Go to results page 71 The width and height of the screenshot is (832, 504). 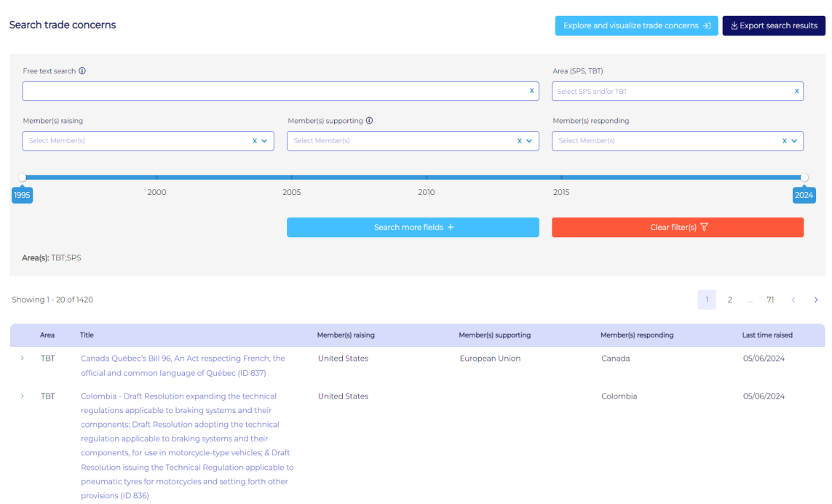point(770,300)
